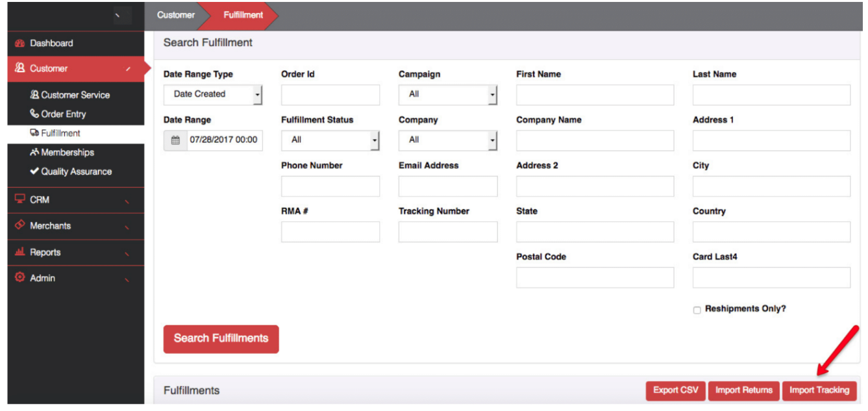Viewport: 868px width, 411px height.
Task: Open the Company dropdown list
Action: 447,140
